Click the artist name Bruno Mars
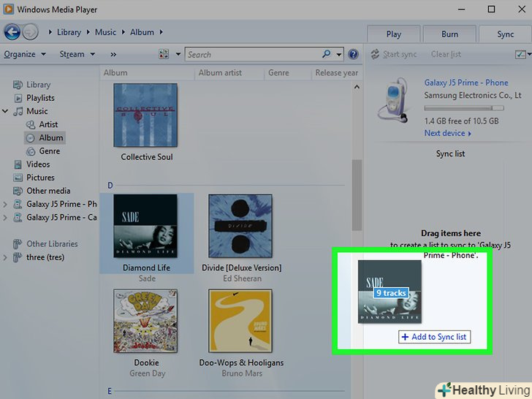 242,373
